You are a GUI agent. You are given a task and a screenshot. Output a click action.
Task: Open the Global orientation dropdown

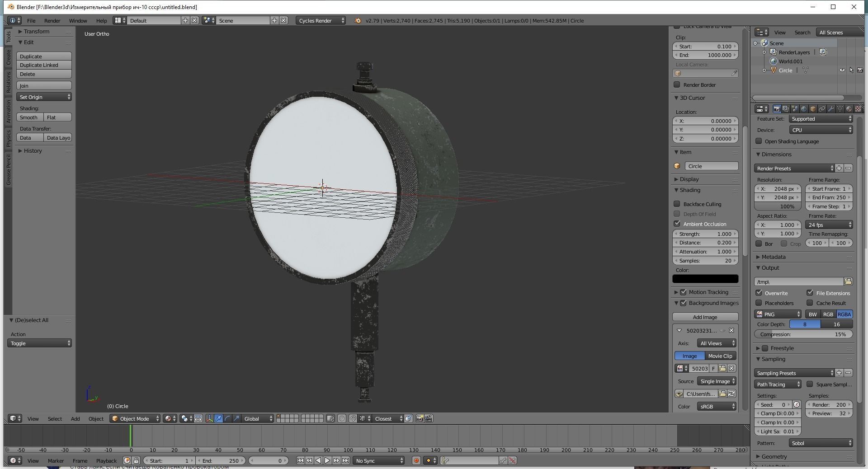(x=257, y=419)
